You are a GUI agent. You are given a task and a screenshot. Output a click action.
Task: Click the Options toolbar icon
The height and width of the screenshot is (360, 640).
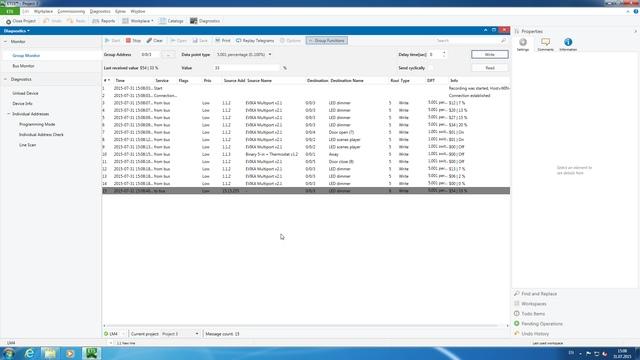coord(282,40)
